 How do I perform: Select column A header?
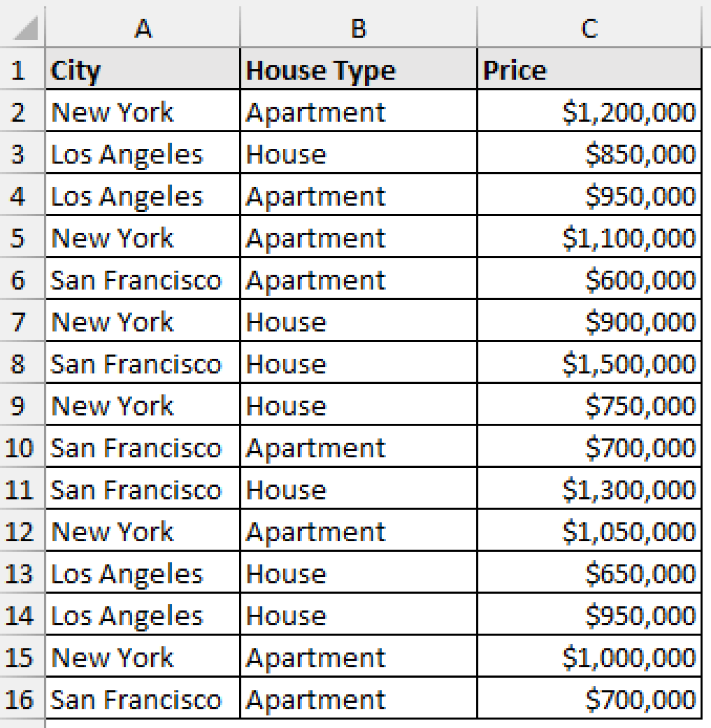click(x=142, y=28)
